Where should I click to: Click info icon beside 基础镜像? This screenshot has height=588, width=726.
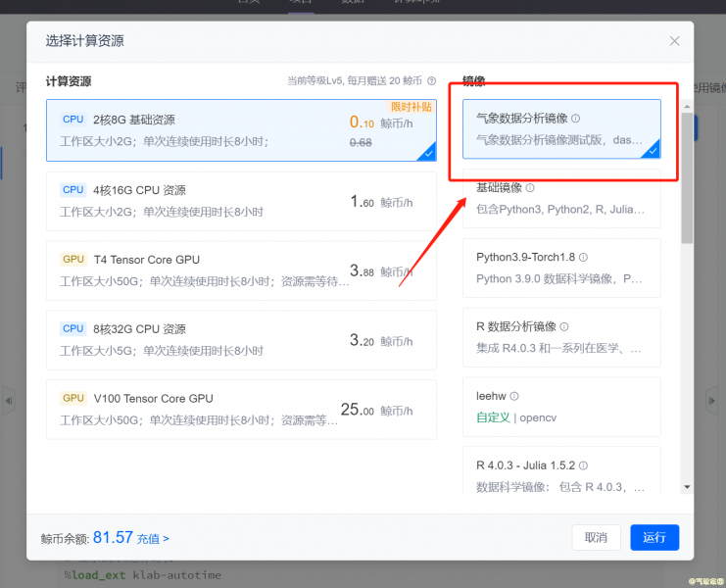click(x=530, y=187)
